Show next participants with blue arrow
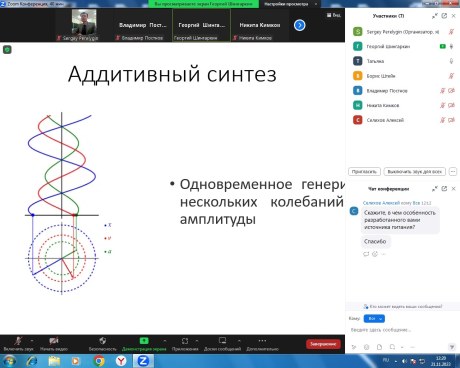This screenshot has width=460, height=368. [300, 25]
